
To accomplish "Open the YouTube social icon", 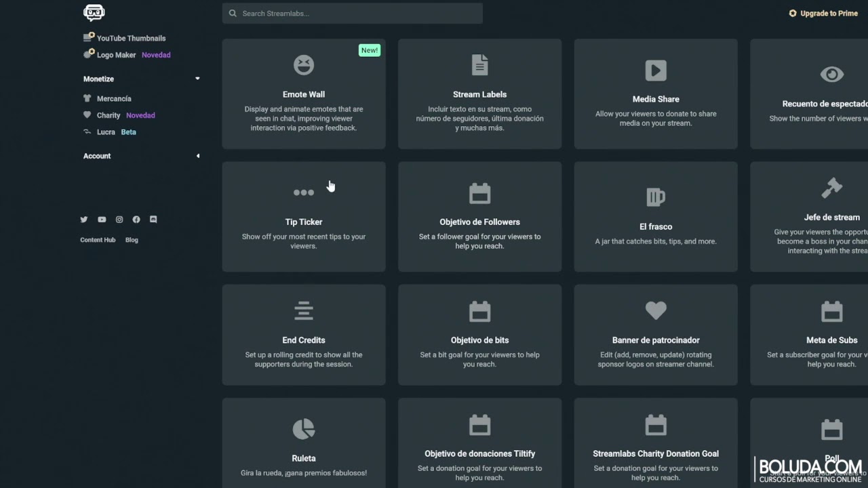I will 102,220.
